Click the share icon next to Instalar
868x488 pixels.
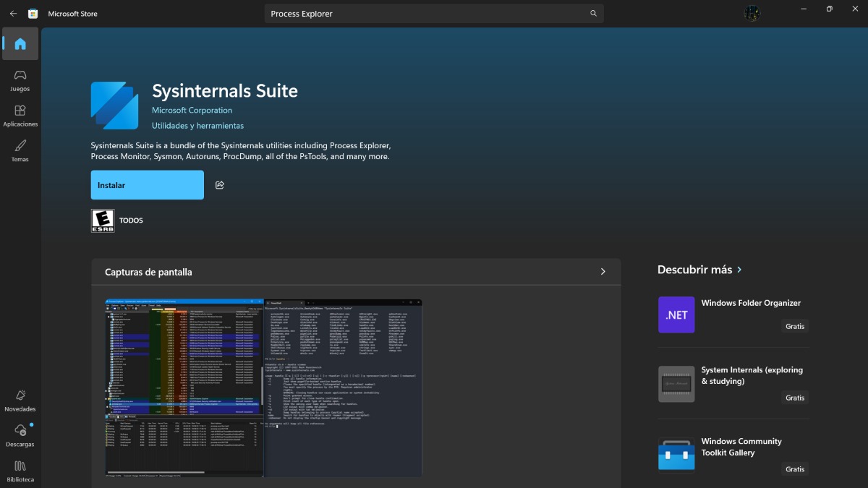click(220, 185)
